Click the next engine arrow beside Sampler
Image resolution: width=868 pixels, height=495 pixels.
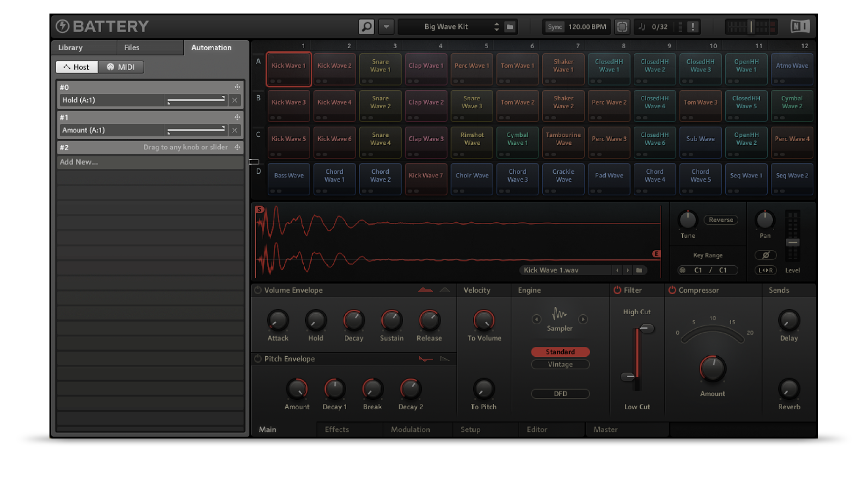pos(583,319)
